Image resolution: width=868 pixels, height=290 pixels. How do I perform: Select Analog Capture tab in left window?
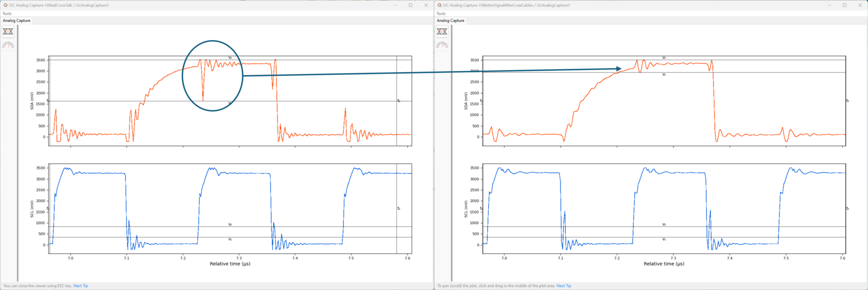click(17, 20)
